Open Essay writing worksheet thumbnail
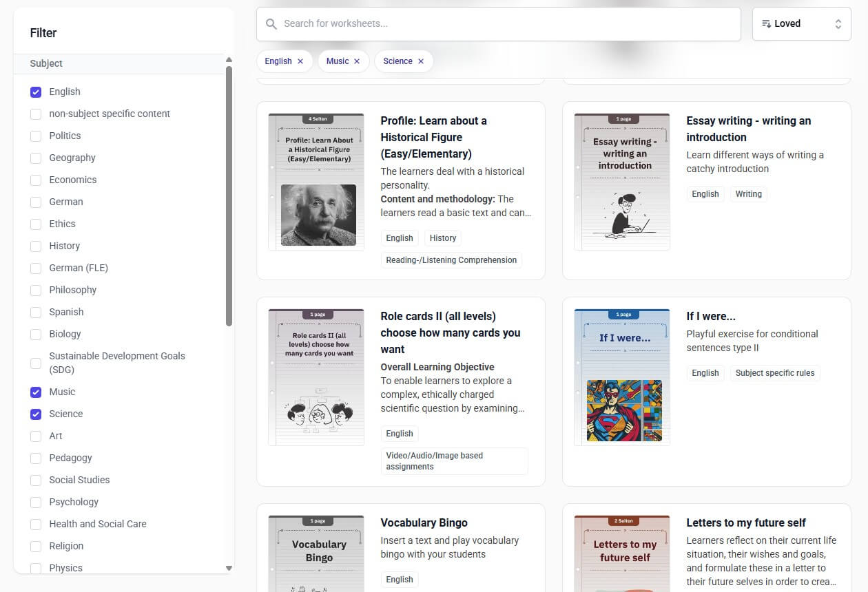 (x=622, y=182)
